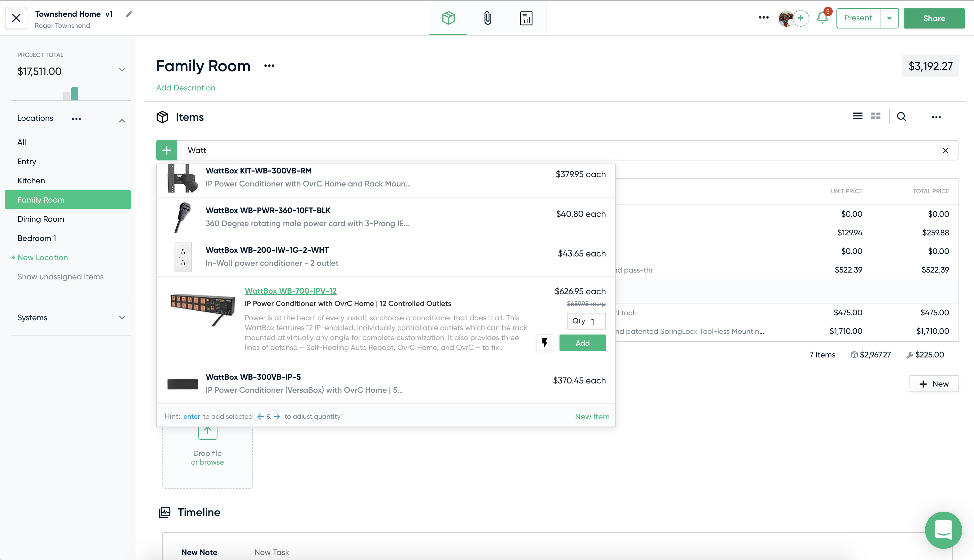Viewport: 974px width, 560px height.
Task: Add a New Location
Action: [x=39, y=257]
